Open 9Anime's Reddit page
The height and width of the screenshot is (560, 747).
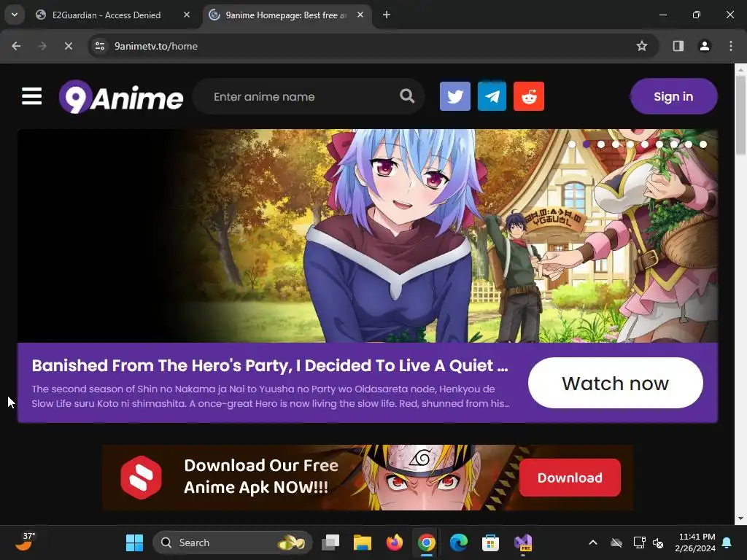pyautogui.click(x=529, y=96)
